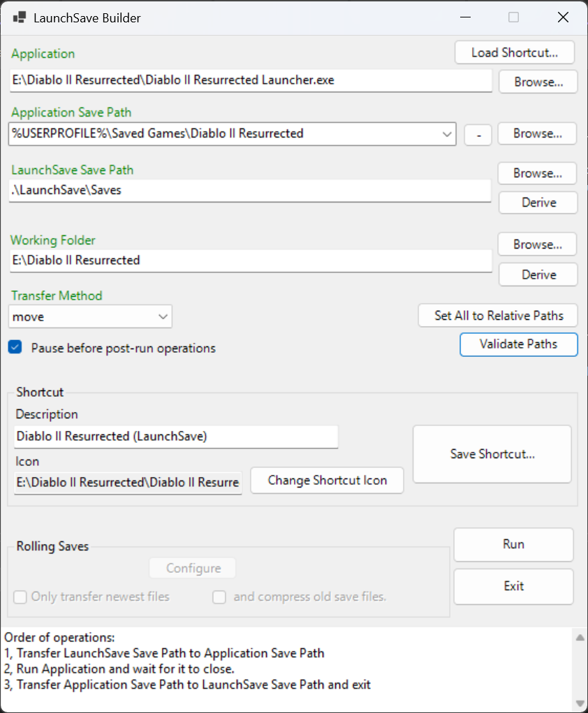Derive the Working Folder path

[x=538, y=274]
